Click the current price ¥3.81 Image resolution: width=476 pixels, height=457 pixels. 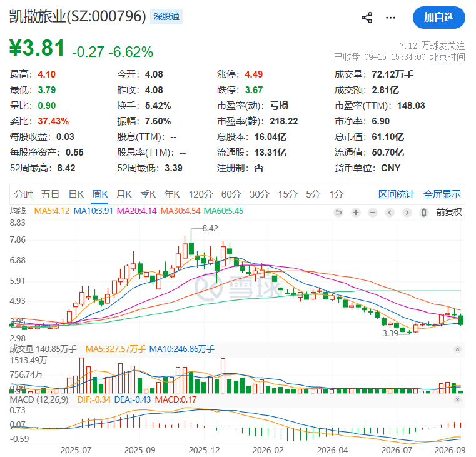point(37,48)
